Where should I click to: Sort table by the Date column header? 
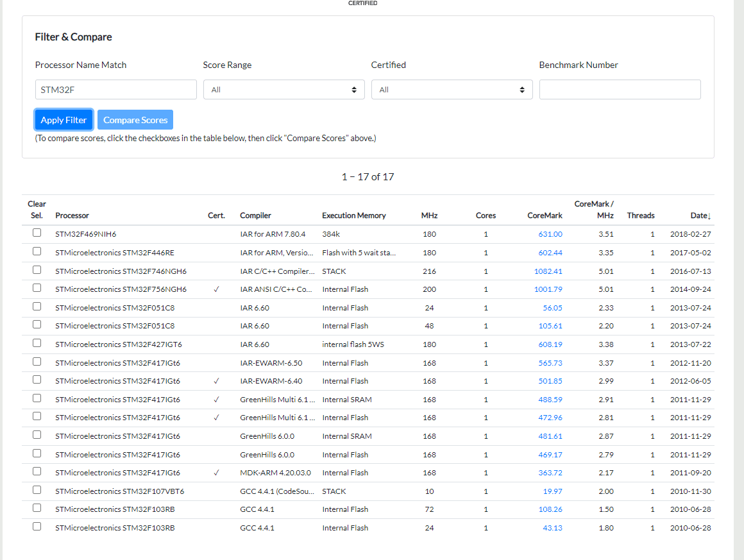[700, 215]
